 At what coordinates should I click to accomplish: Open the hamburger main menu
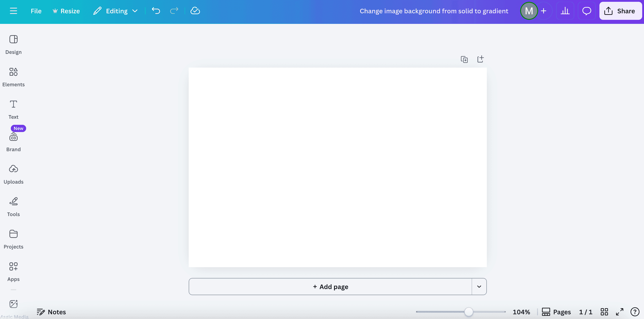[x=14, y=11]
